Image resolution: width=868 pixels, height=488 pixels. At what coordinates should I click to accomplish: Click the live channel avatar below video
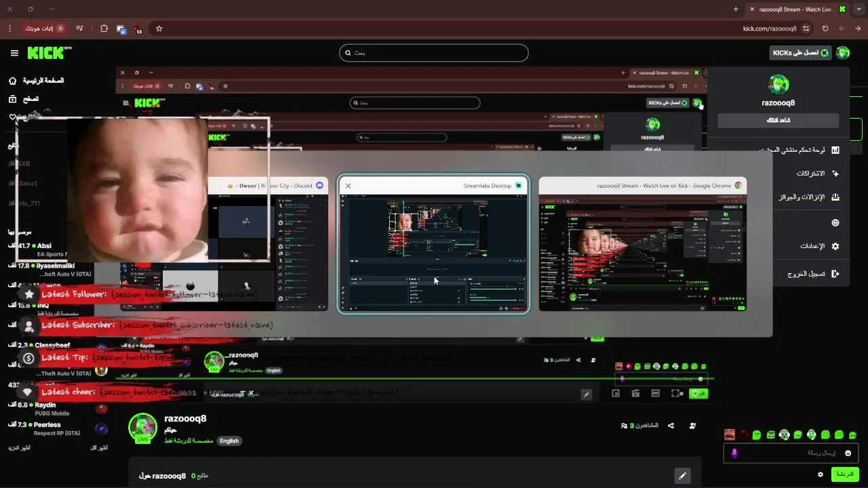point(142,427)
